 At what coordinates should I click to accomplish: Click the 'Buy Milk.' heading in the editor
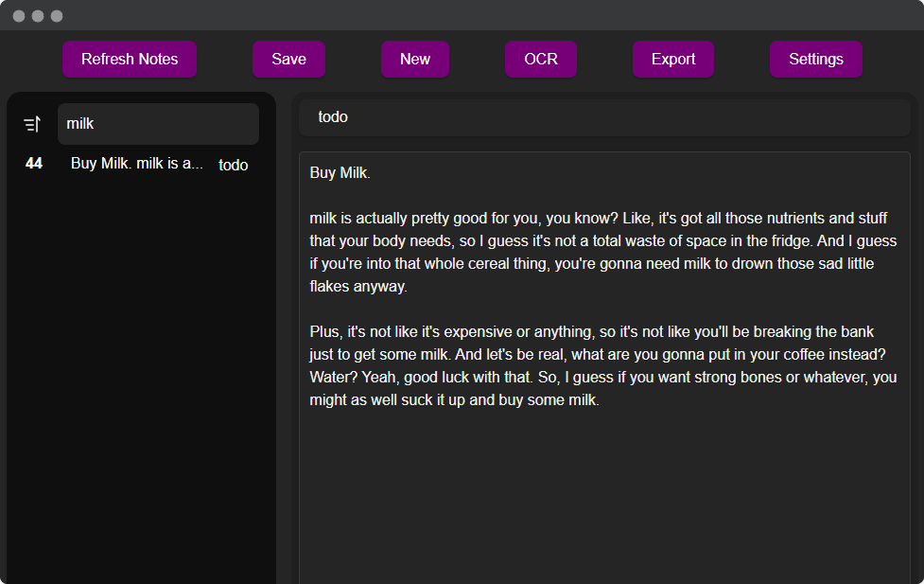tap(340, 173)
